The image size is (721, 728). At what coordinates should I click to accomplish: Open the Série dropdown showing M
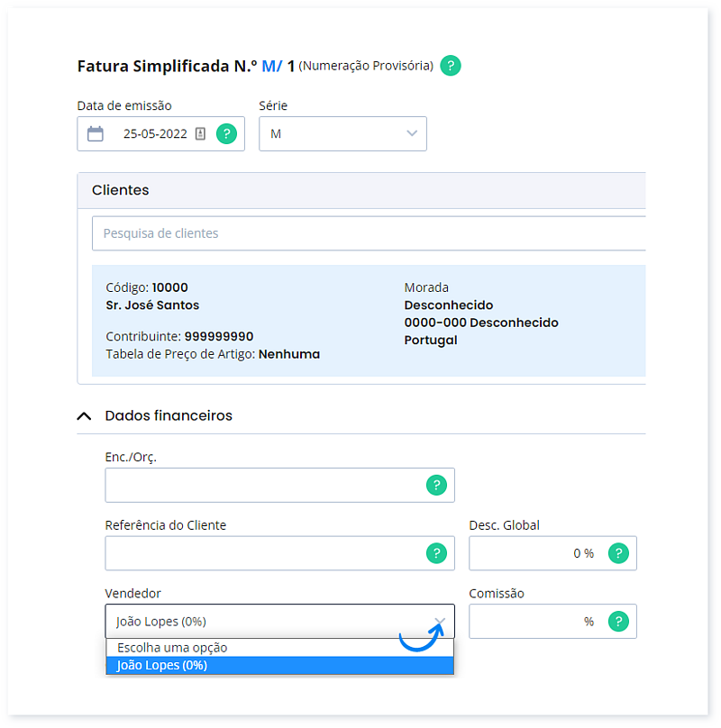point(342,133)
